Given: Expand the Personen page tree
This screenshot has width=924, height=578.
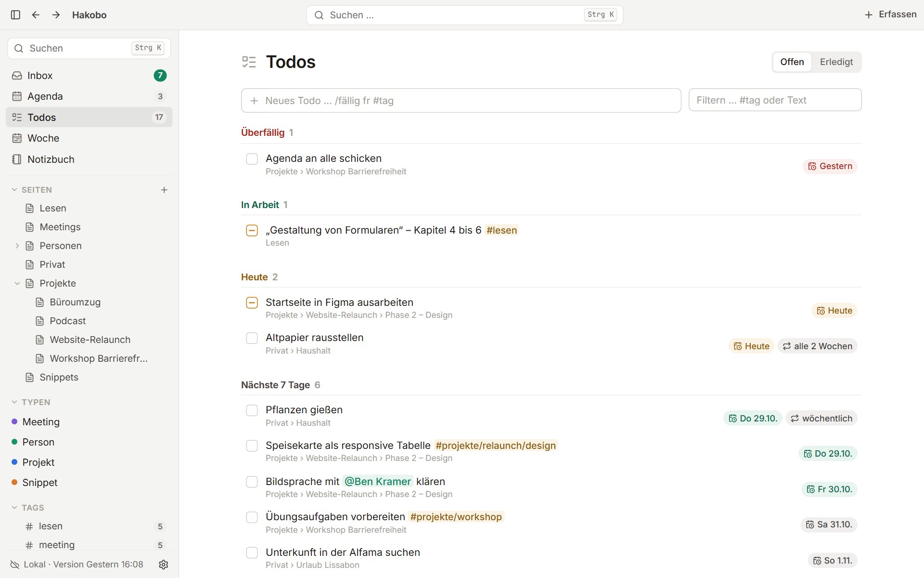Looking at the screenshot, I should coord(17,246).
